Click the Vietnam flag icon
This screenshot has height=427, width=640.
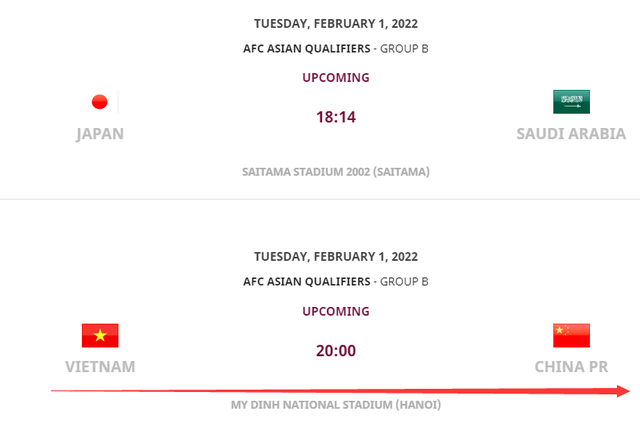(x=100, y=335)
